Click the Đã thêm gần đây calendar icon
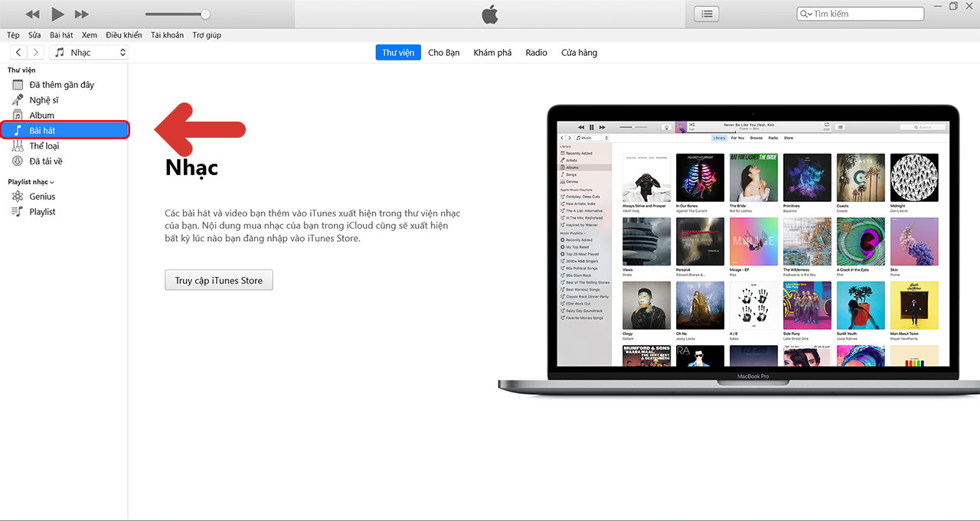This screenshot has height=521, width=980. 17,85
